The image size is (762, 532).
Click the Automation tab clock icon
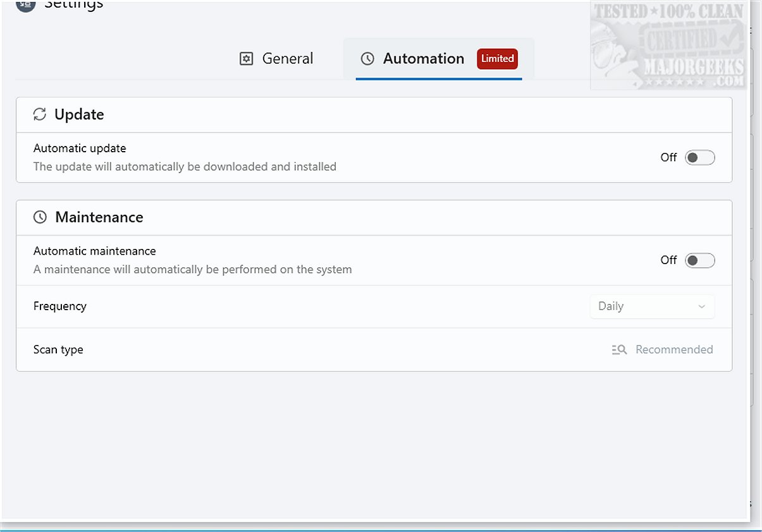pyautogui.click(x=367, y=59)
